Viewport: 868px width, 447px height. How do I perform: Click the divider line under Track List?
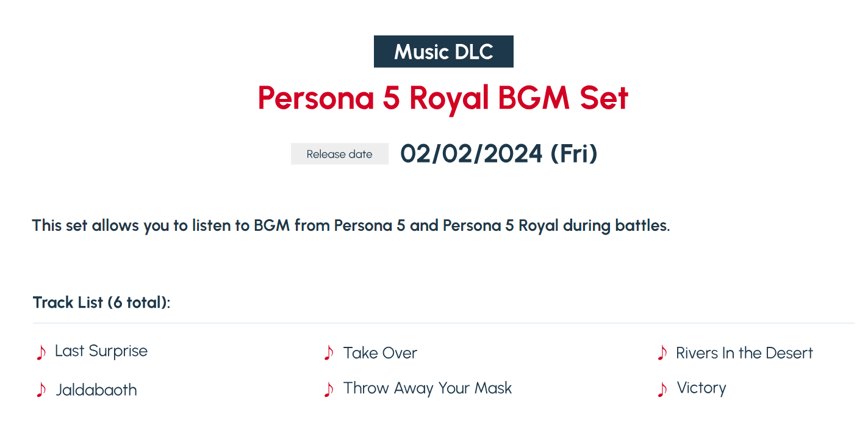pos(443,322)
